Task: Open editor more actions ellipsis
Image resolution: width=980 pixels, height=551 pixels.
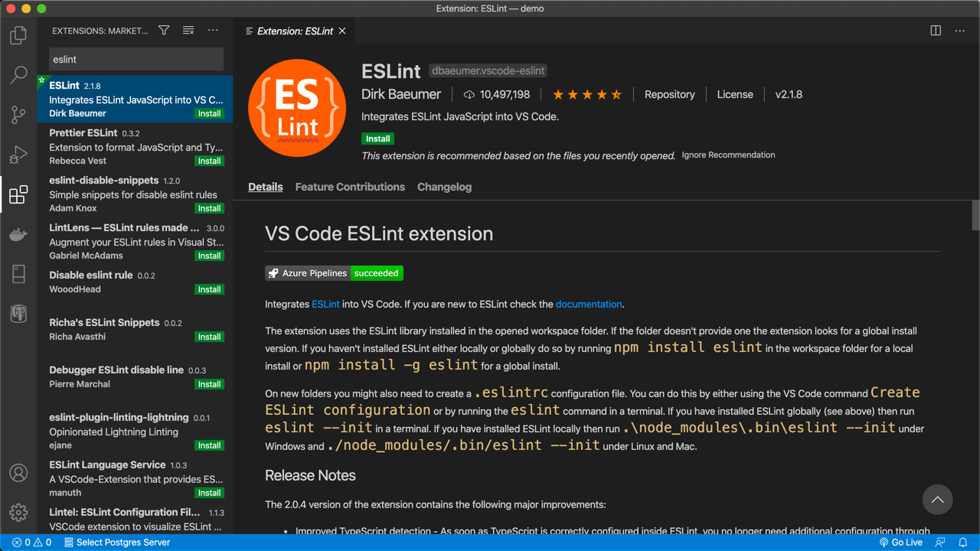Action: [960, 31]
